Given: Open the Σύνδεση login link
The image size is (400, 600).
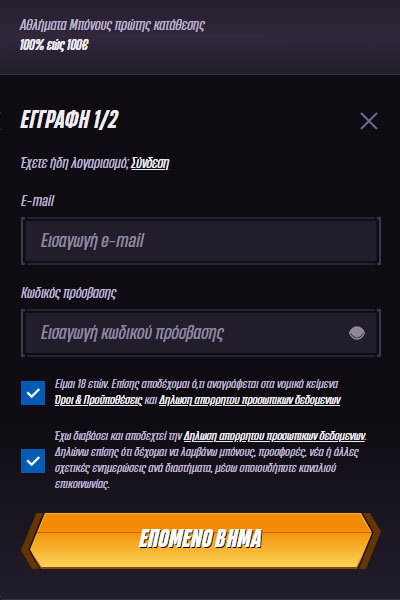Looking at the screenshot, I should click(x=150, y=163).
